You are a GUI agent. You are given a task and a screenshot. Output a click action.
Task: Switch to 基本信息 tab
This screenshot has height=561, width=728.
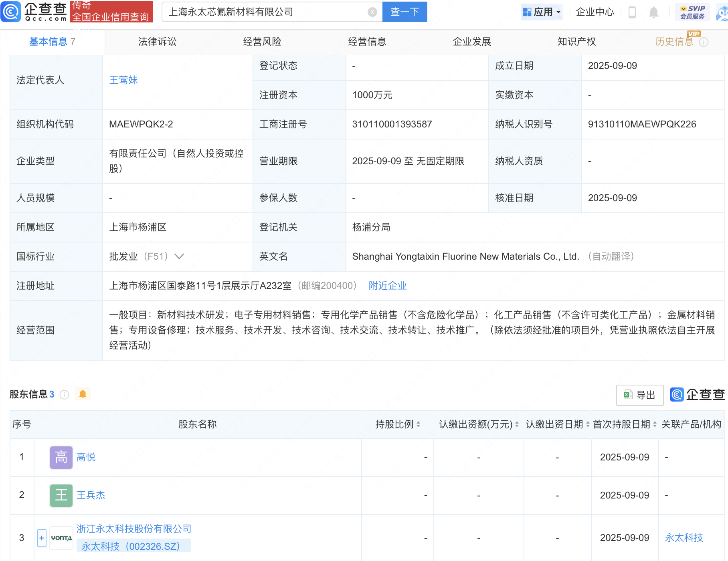(52, 42)
